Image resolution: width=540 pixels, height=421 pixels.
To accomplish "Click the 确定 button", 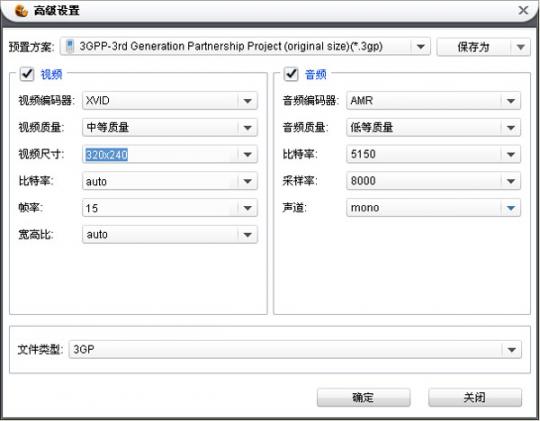I will click(363, 398).
